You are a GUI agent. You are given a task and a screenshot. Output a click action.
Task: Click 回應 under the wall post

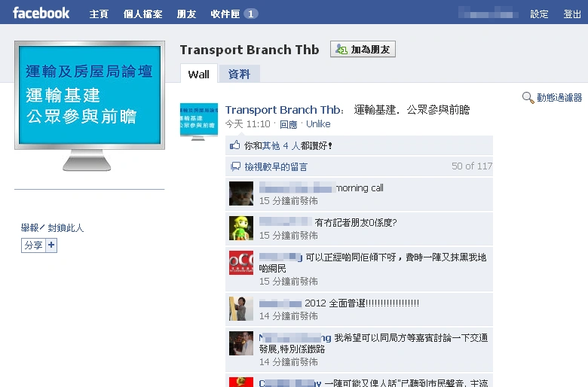289,124
